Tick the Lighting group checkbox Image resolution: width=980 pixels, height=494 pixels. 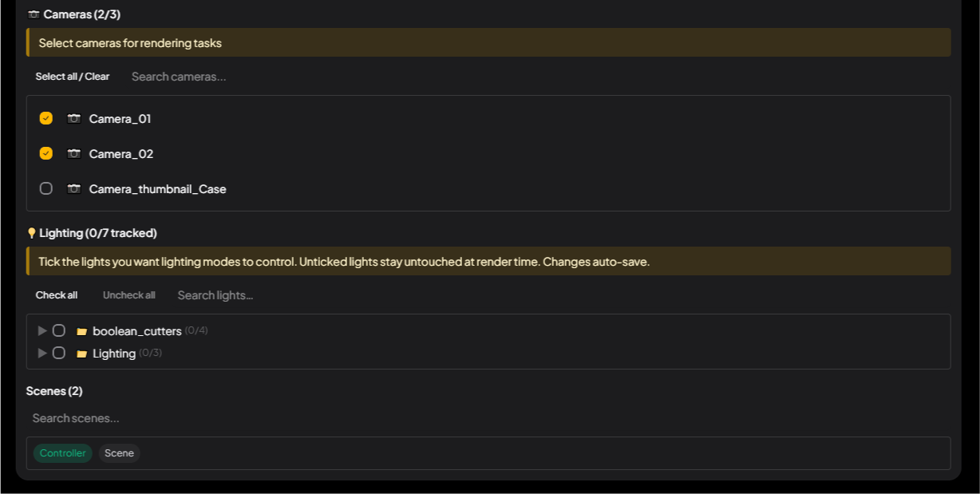click(x=59, y=353)
